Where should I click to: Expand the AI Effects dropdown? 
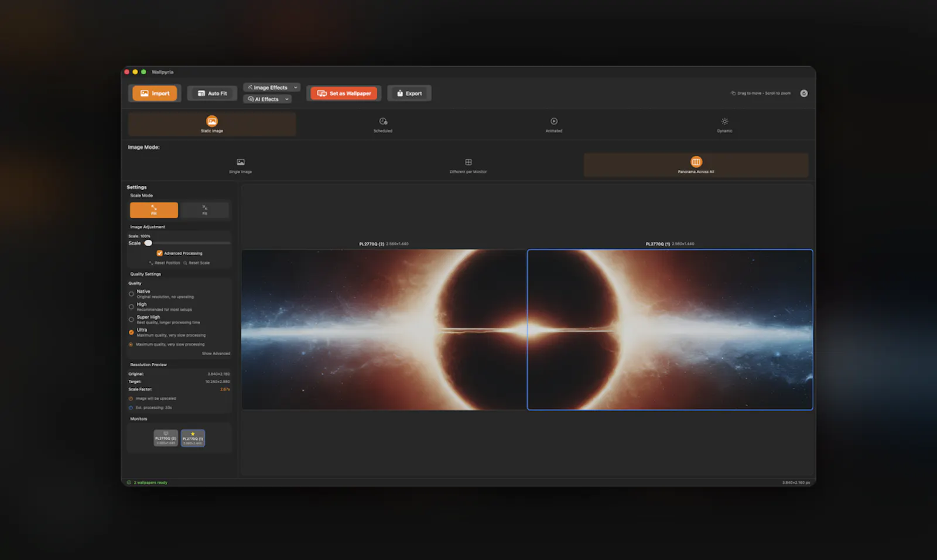tap(267, 99)
